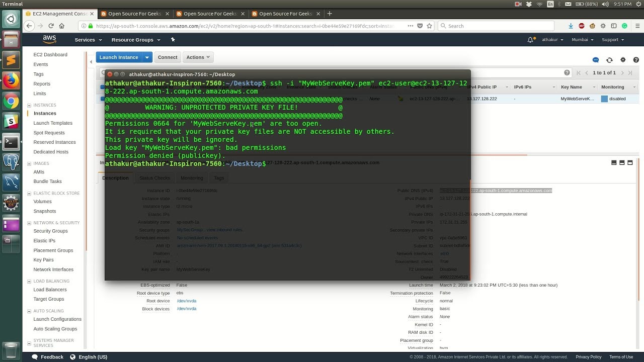The width and height of the screenshot is (644, 362).
Task: Click the Connect button
Action: (168, 57)
